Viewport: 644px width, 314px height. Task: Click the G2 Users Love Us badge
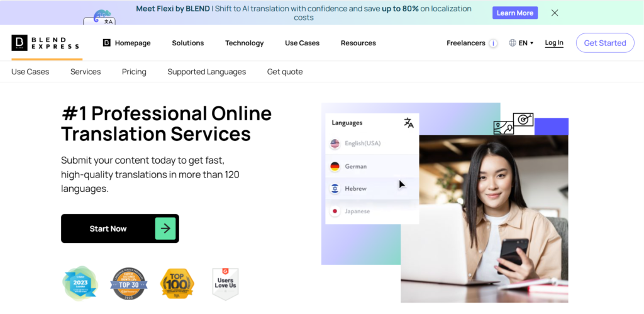[x=225, y=284]
